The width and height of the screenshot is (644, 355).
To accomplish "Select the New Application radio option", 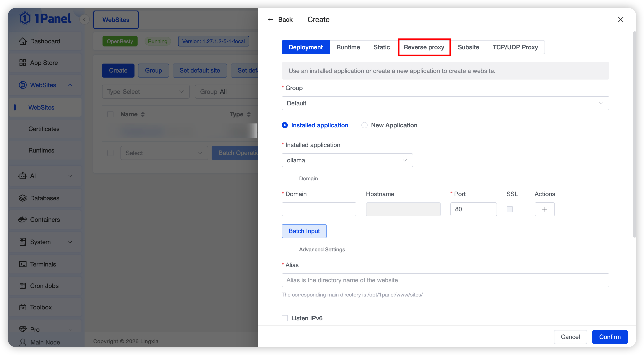I will 364,125.
